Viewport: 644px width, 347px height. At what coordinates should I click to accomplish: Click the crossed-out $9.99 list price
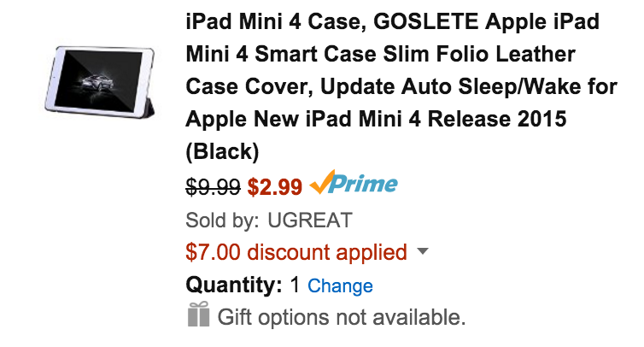(x=213, y=187)
